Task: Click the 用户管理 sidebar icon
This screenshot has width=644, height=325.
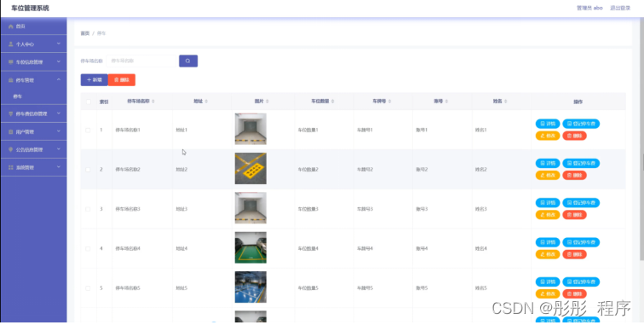Action: click(11, 131)
